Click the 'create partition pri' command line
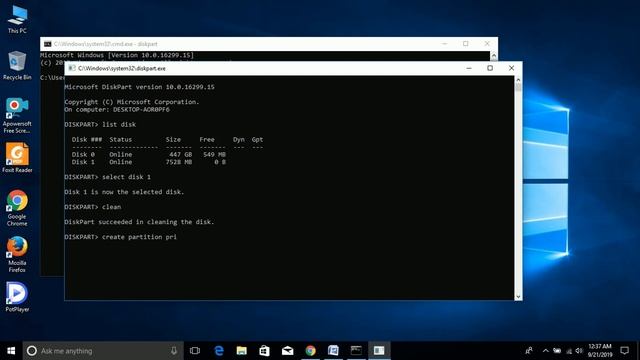Viewport: 640px width, 360px height. tap(120, 237)
